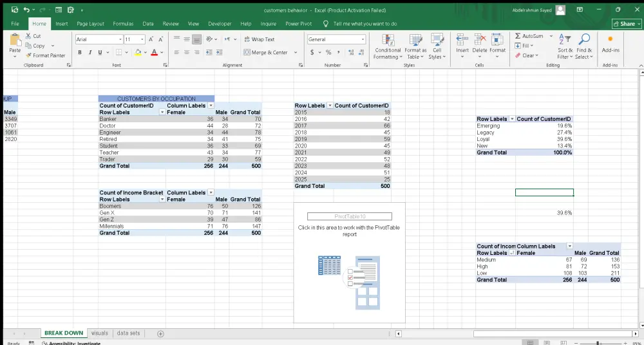Open Row Labels filter in occupation pivot
The height and width of the screenshot is (345, 644).
[x=162, y=112]
